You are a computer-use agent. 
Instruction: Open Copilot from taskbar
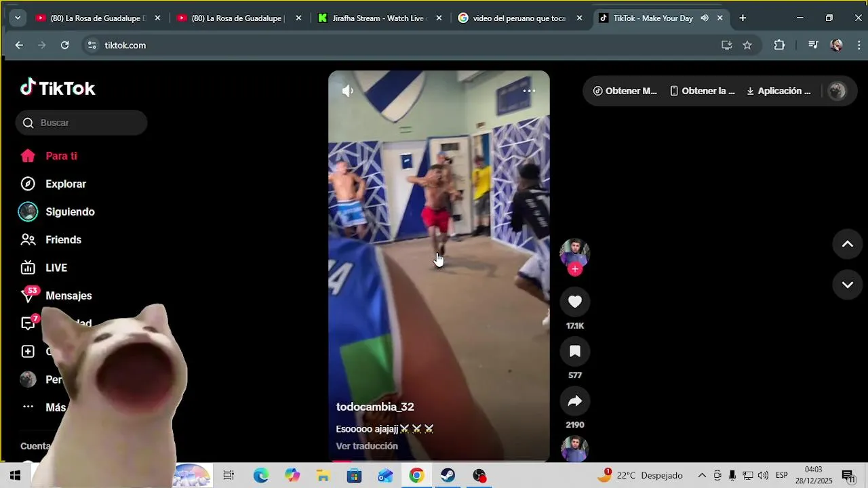pos(292,476)
